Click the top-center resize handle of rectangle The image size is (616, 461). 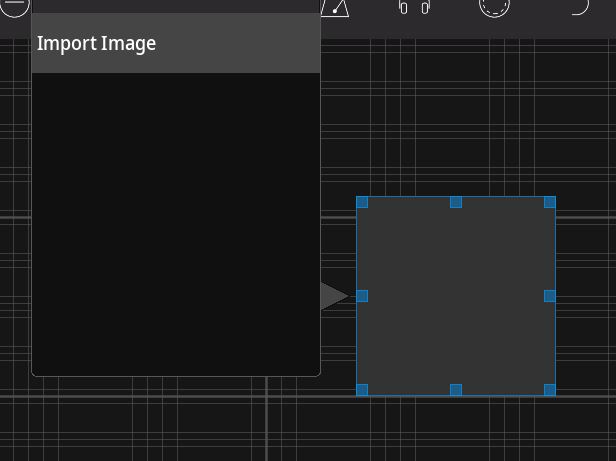click(456, 202)
